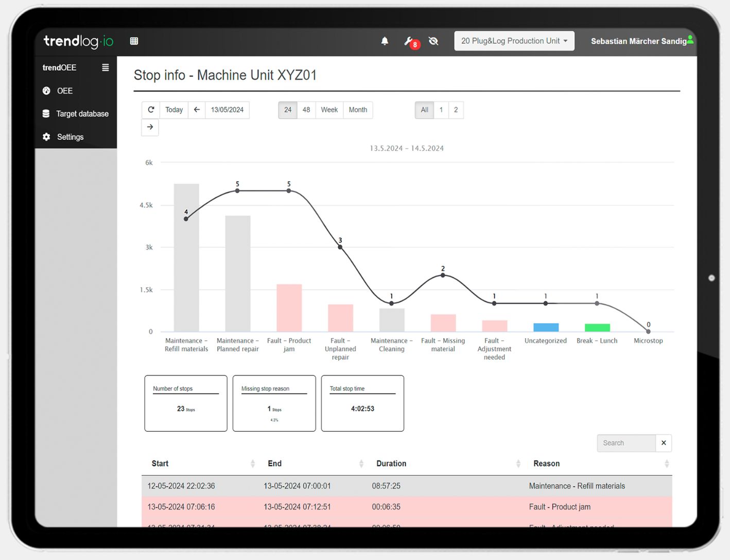Go to next day with right arrow
The height and width of the screenshot is (560, 730).
pos(150,127)
